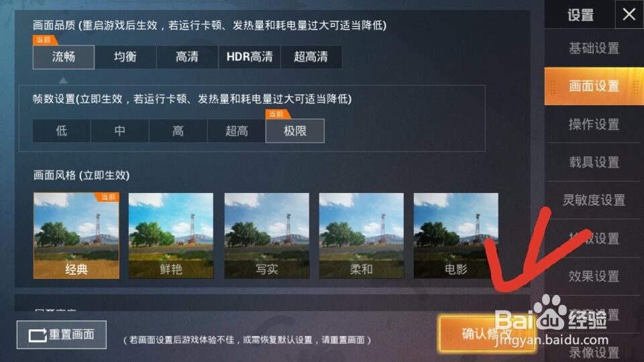
Task: Set frame rate to 低
Action: (62, 131)
